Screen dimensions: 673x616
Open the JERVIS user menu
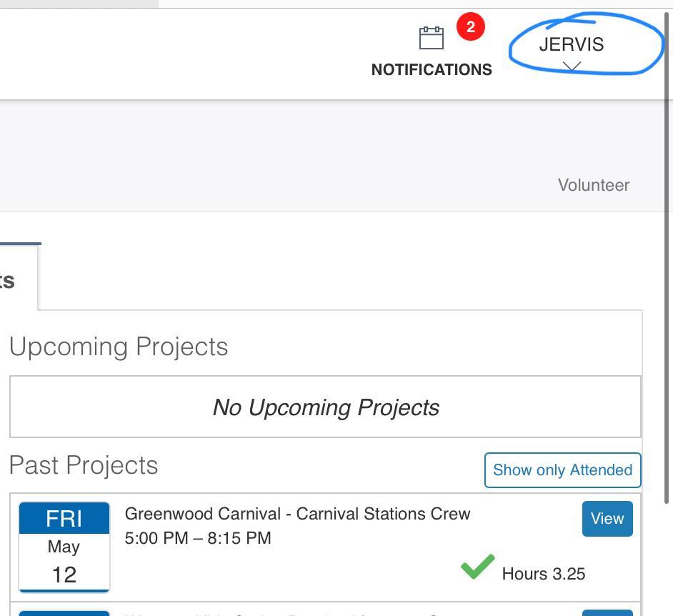click(x=571, y=44)
